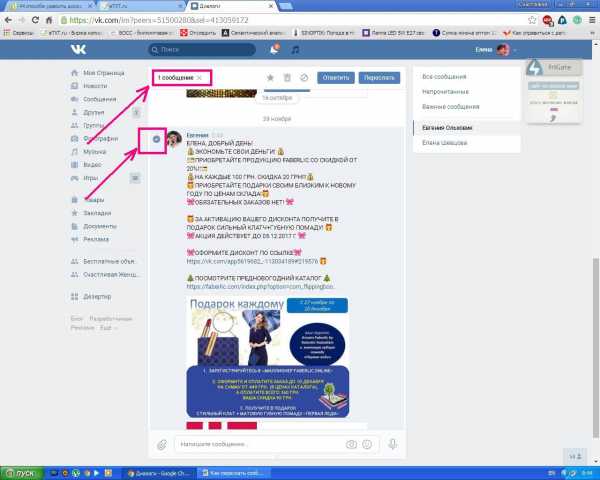Screen dimensions: 600x480
Task: Delete the selected message with the trash icon
Action: click(x=287, y=78)
